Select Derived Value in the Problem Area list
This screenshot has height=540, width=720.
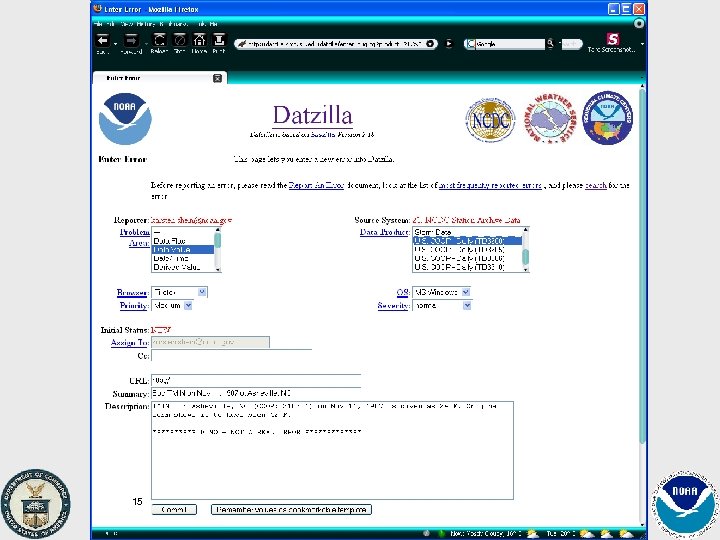[x=183, y=267]
